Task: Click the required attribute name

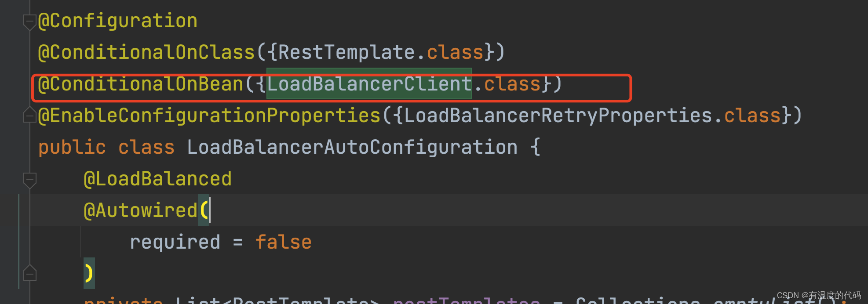Action: coord(175,242)
